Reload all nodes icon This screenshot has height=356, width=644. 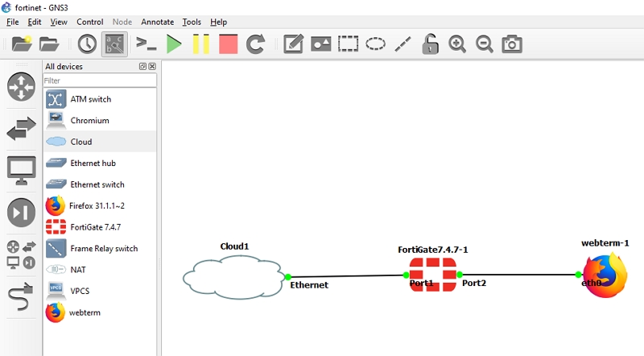(255, 44)
